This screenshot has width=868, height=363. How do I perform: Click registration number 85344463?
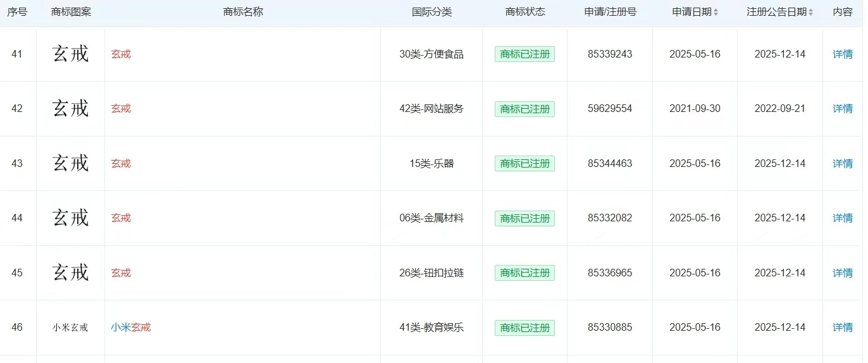pyautogui.click(x=610, y=164)
